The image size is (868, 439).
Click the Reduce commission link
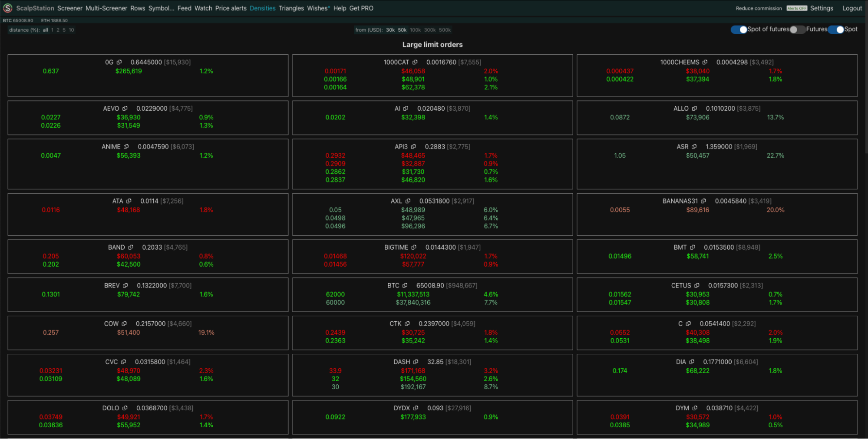click(759, 8)
